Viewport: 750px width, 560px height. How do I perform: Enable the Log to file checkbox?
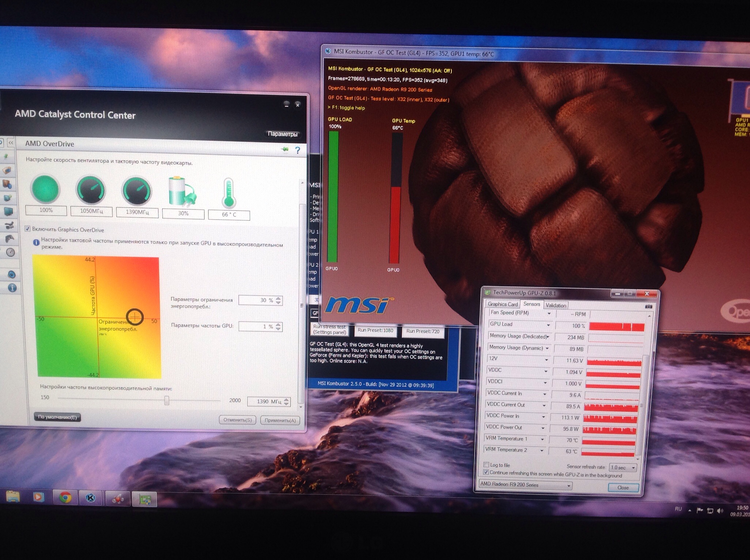[486, 465]
